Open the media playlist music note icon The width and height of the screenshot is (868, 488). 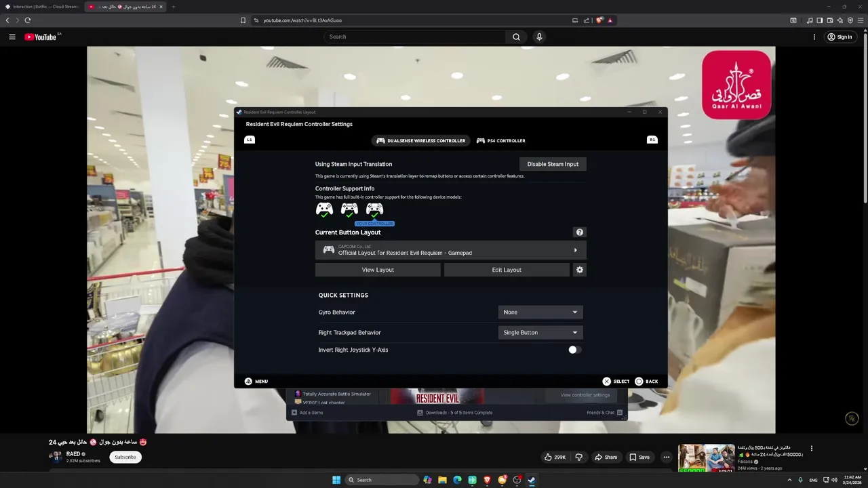[x=810, y=20]
